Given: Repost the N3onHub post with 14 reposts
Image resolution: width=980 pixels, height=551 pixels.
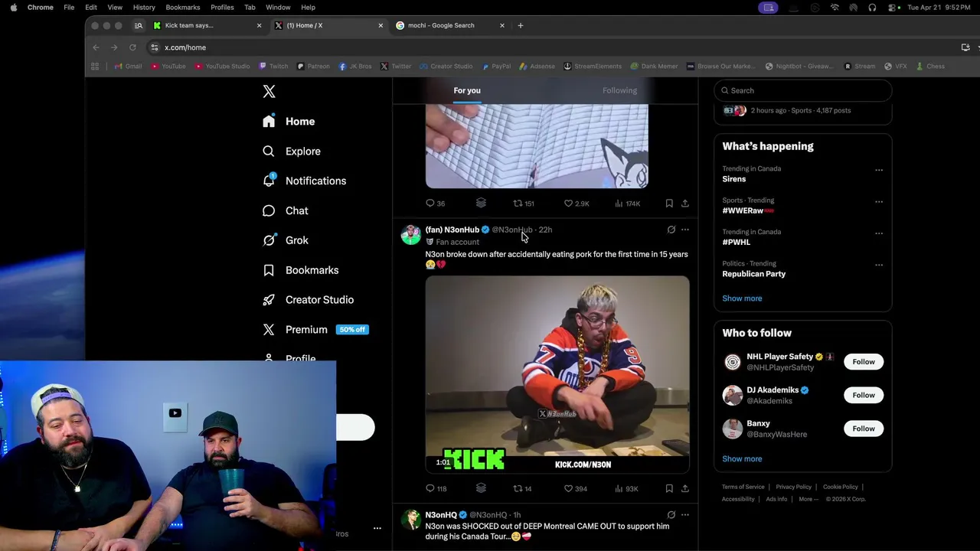Looking at the screenshot, I should [x=522, y=488].
